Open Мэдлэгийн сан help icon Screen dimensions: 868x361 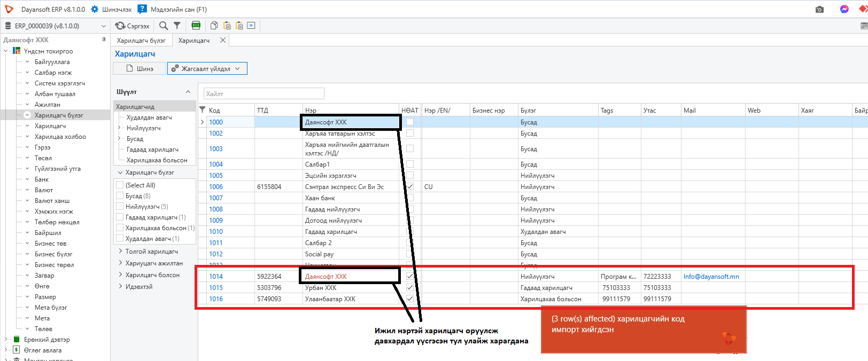[x=142, y=9]
